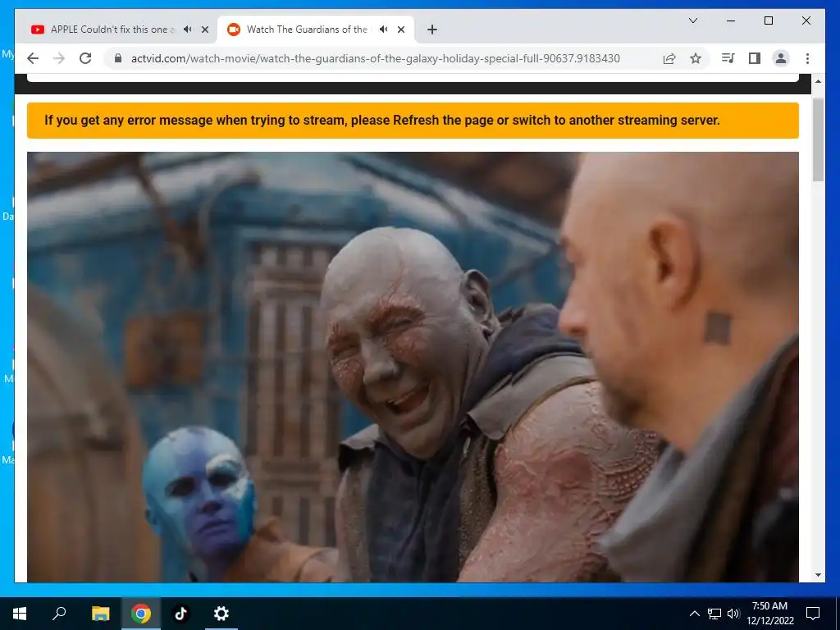Share this page using share icon
Screen dimensions: 840x630
click(x=669, y=58)
